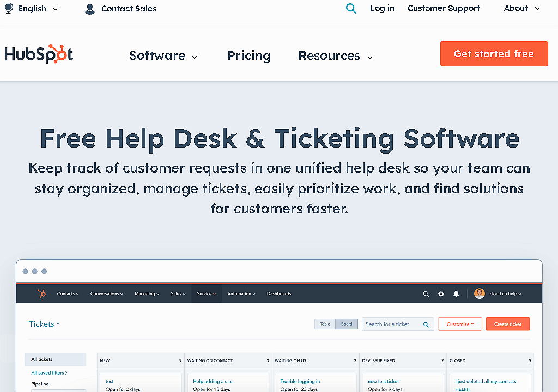This screenshot has height=392, width=558.
Task: Click the search icon in dark navbar
Action: (426, 294)
